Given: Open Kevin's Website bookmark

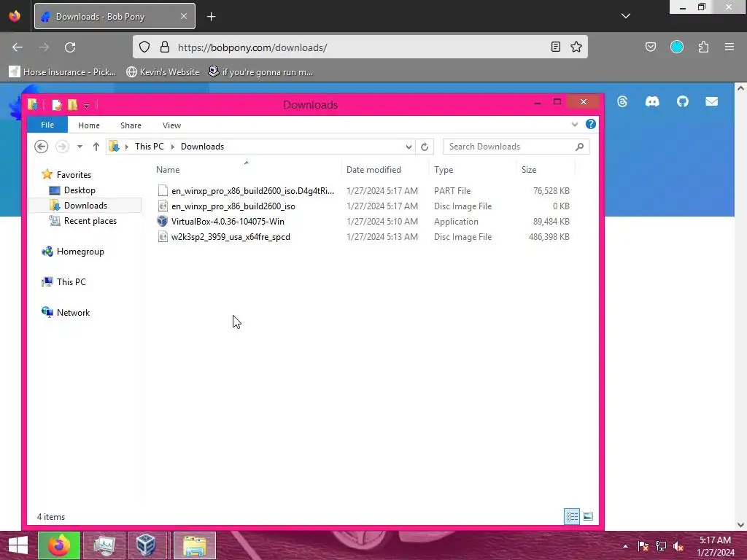Looking at the screenshot, I should (x=163, y=72).
